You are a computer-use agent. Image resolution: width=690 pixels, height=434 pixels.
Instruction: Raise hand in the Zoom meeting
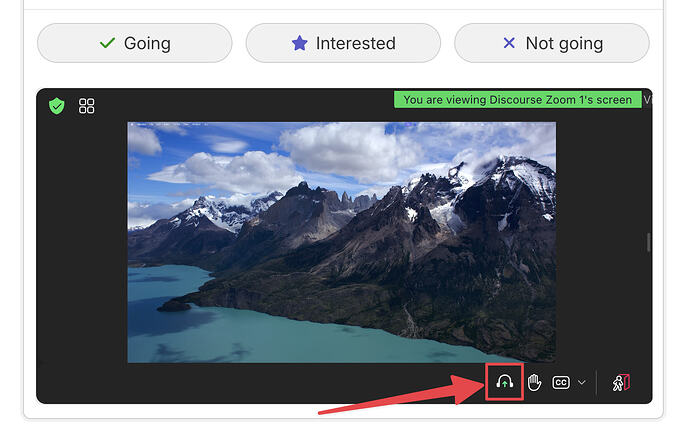[x=534, y=382]
